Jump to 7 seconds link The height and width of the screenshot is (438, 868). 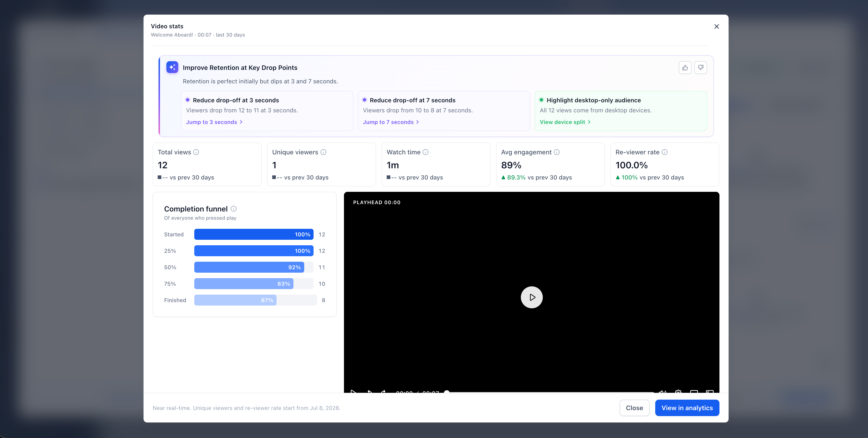pos(391,122)
